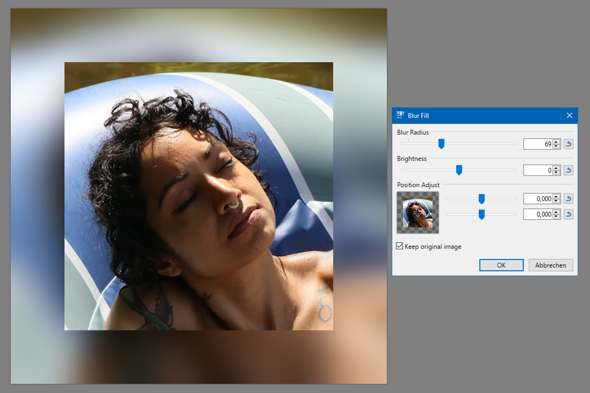590x393 pixels.
Task: Reset the vertical position adjust value
Action: coord(568,214)
